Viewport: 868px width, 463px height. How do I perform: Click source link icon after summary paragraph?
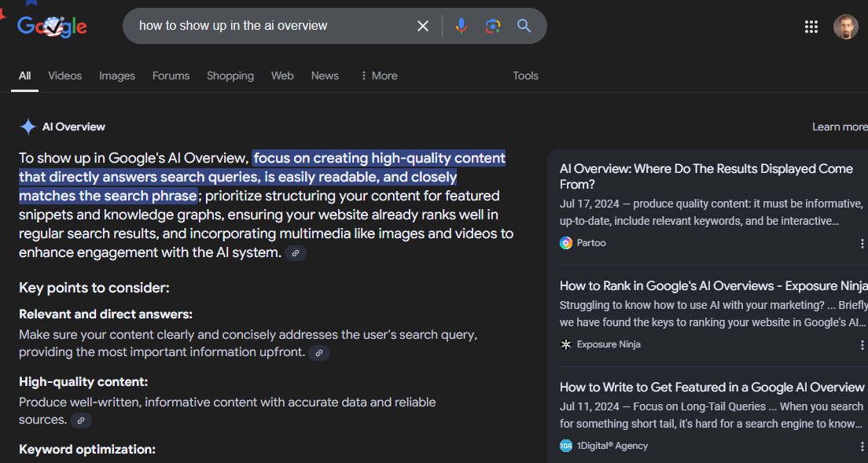click(296, 253)
